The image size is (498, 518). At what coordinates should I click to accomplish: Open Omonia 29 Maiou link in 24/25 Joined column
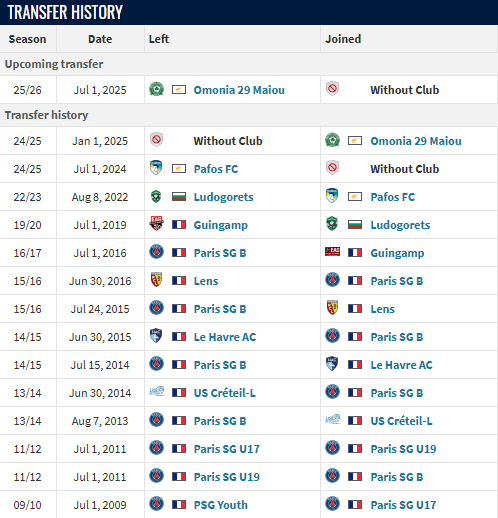point(416,141)
